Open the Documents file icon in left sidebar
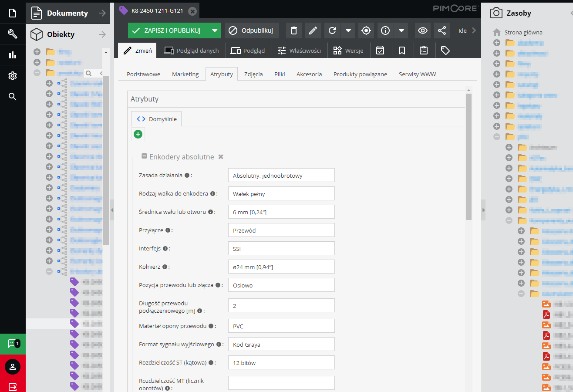This screenshot has width=573, height=392. (x=13, y=13)
